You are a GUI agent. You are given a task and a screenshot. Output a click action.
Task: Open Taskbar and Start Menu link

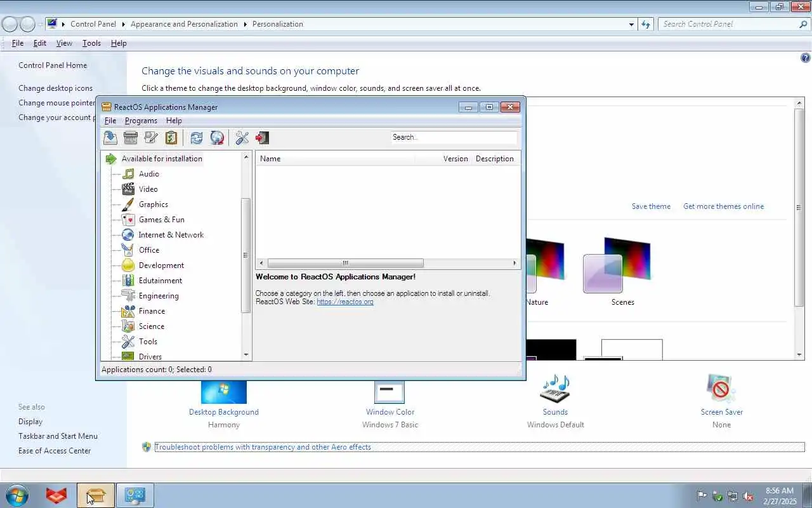58,436
